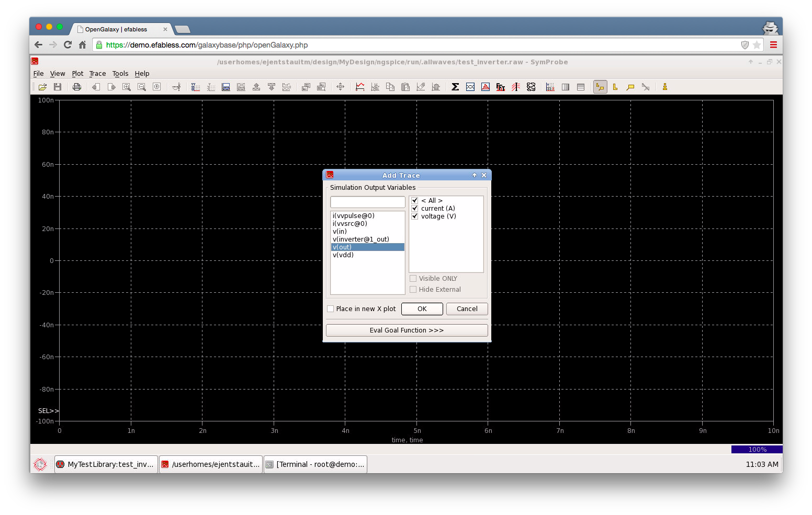Click the Terminal - root@demo taskbar item
This screenshot has height=515, width=812.
pyautogui.click(x=315, y=464)
